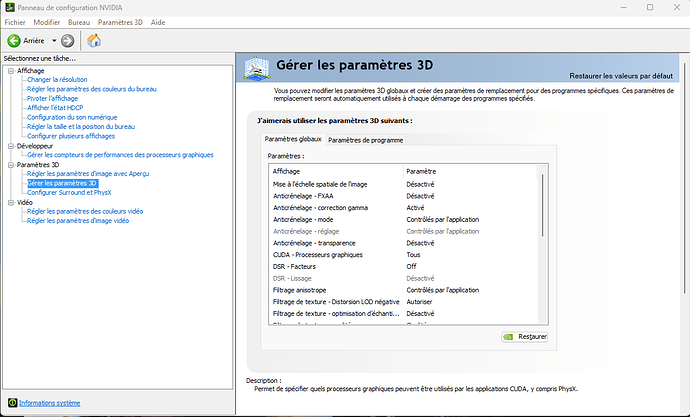The image size is (690, 417).
Task: Open Configurer Surround et PhysX
Action: pyautogui.click(x=69, y=193)
